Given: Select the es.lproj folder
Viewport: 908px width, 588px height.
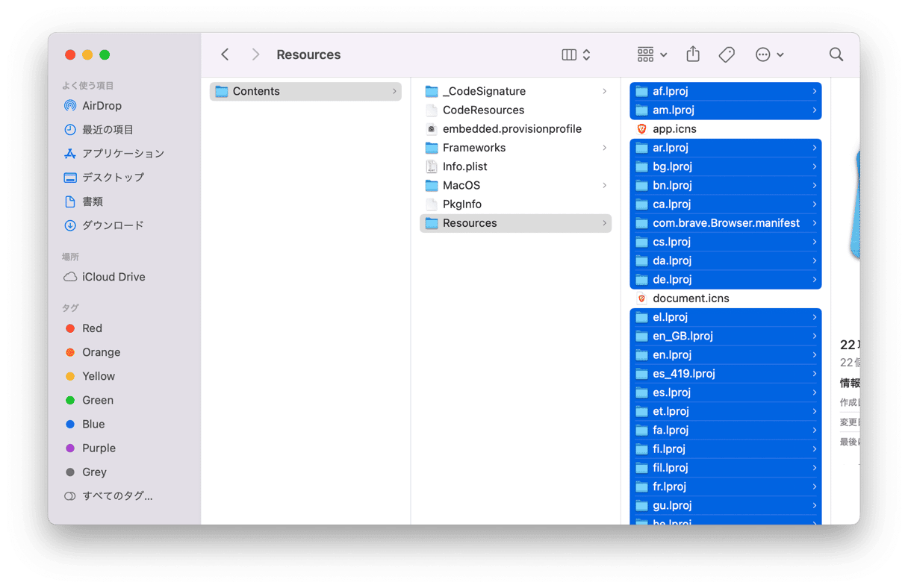Looking at the screenshot, I should 726,392.
